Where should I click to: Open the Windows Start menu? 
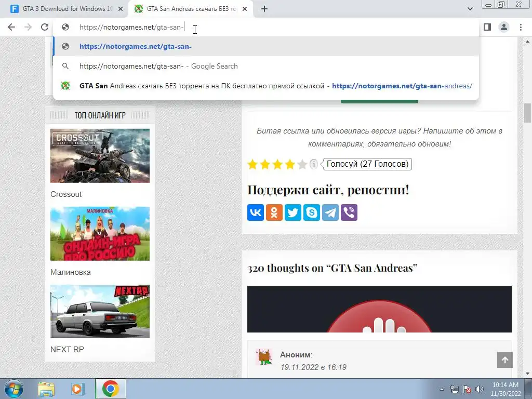[x=14, y=389]
